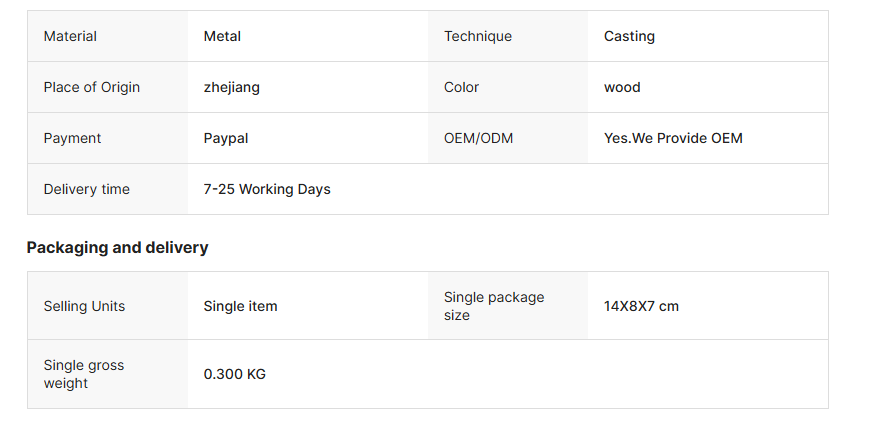Select the Paypal payment value

226,138
